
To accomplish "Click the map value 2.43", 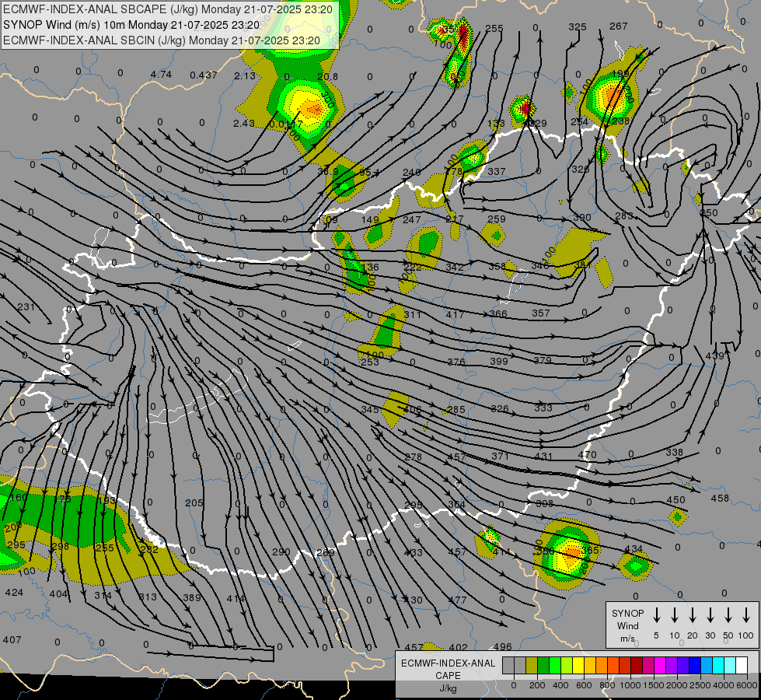I will [243, 124].
